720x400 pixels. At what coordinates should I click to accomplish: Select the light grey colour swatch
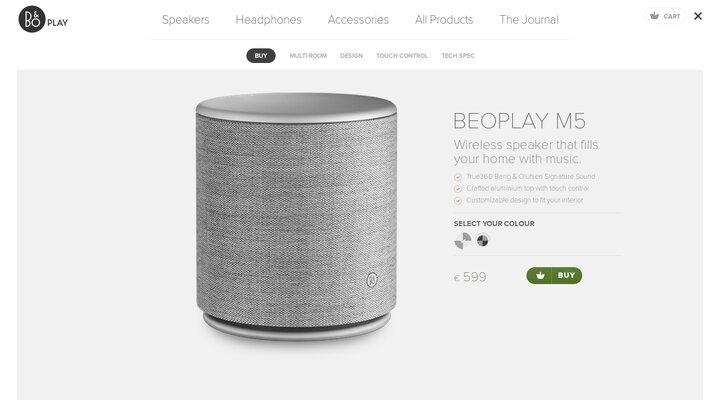pos(463,240)
